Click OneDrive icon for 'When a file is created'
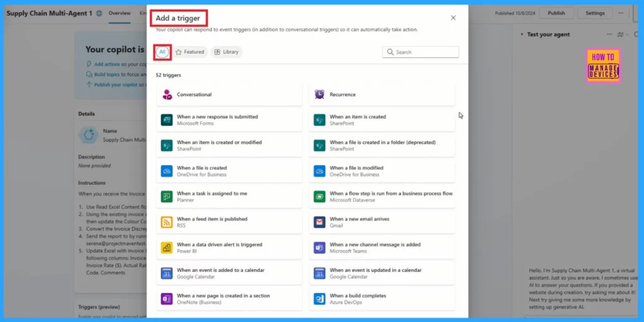Viewport: 644px width, 322px height. point(167,171)
